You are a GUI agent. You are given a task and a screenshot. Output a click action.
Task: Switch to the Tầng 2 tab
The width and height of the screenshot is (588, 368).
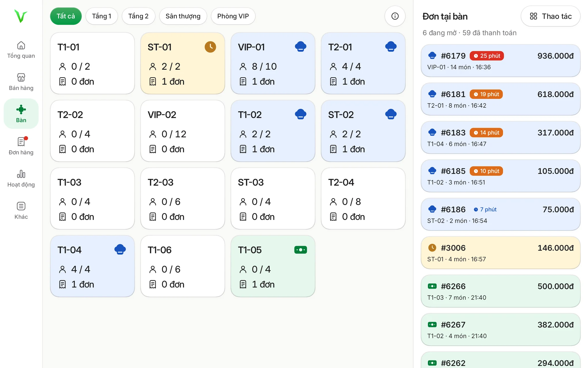tap(138, 16)
